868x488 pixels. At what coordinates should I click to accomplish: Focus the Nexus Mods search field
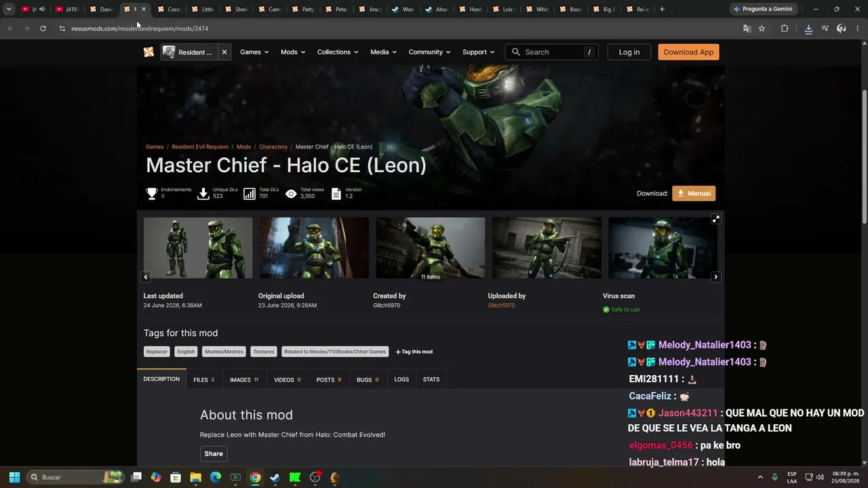pyautogui.click(x=551, y=52)
